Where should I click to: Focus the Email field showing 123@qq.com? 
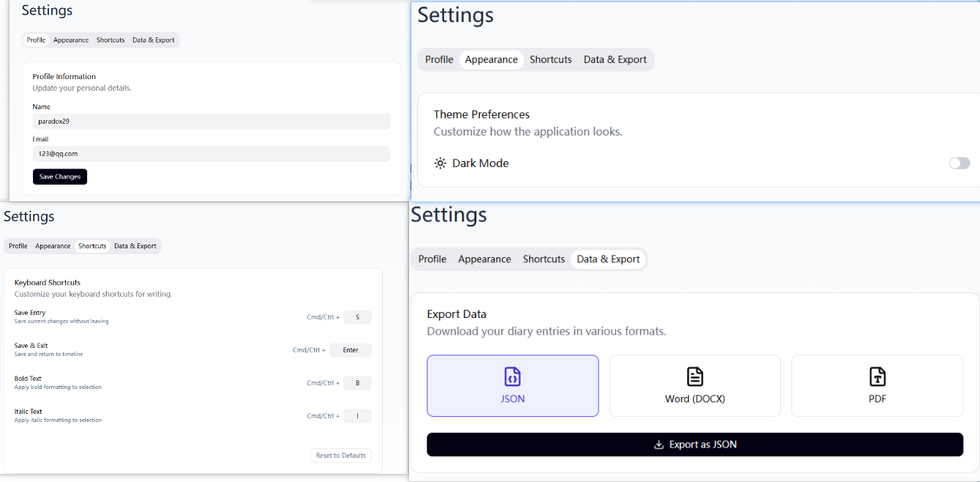pos(211,154)
